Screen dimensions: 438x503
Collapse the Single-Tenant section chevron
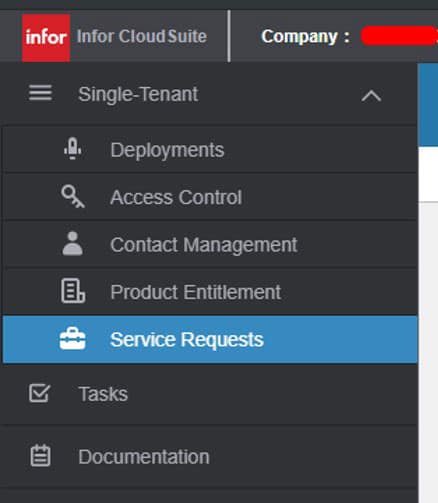(371, 96)
